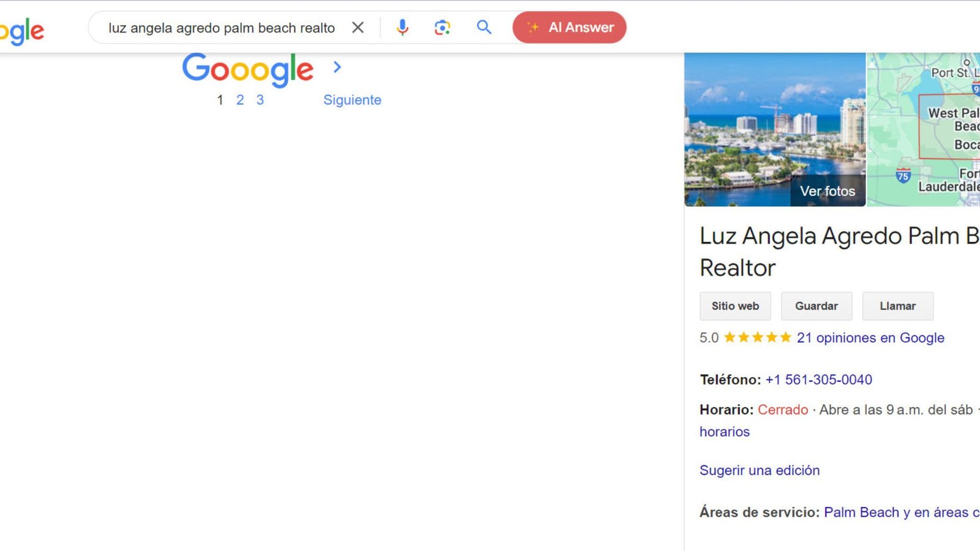Open the 21 opiniones en Google reviews
The height and width of the screenshot is (551, 980).
(870, 337)
